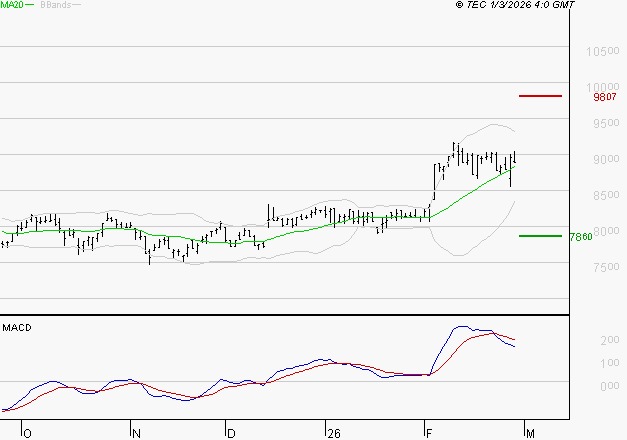
Task: Click the green 7860 support value
Action: pos(581,237)
